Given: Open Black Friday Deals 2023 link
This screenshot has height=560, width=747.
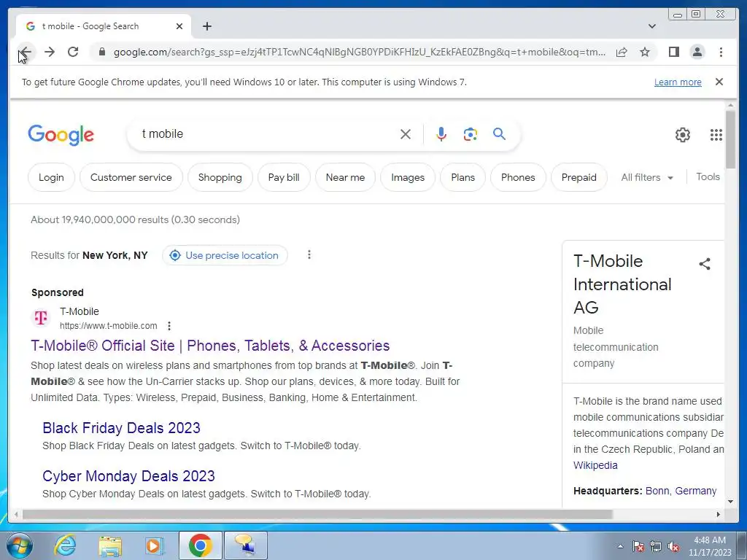Looking at the screenshot, I should click(122, 427).
